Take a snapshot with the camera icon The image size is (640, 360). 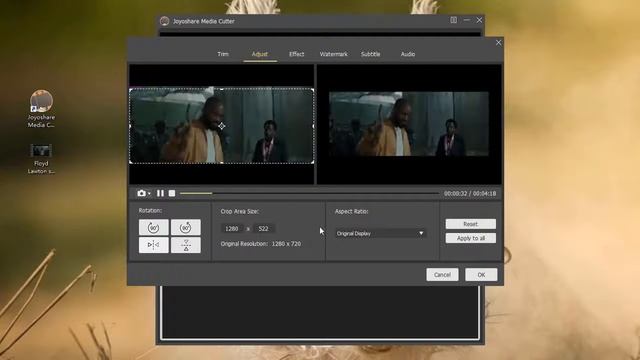(141, 193)
